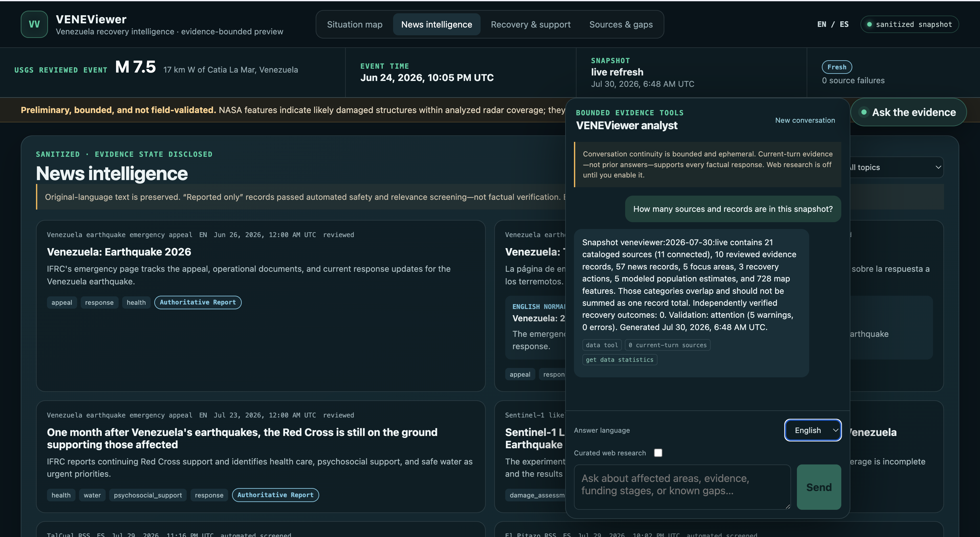
Task: Click the appeal tag on Earthquake 2026 card
Action: pyautogui.click(x=62, y=303)
